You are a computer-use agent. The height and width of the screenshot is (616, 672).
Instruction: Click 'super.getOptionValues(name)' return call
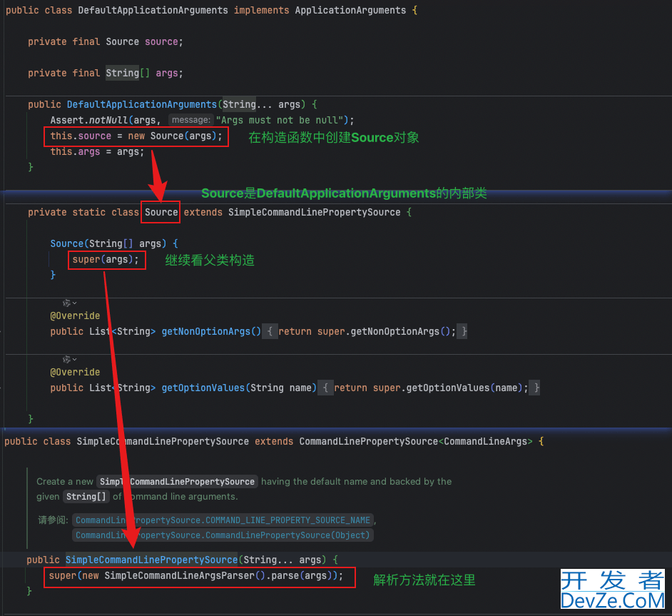[x=447, y=388]
